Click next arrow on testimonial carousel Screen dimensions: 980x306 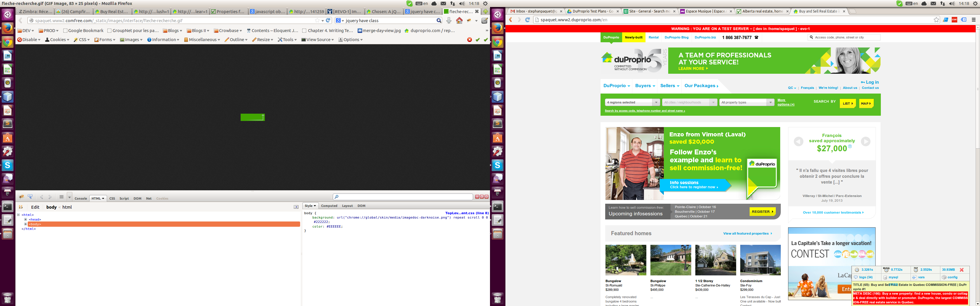coord(865,141)
